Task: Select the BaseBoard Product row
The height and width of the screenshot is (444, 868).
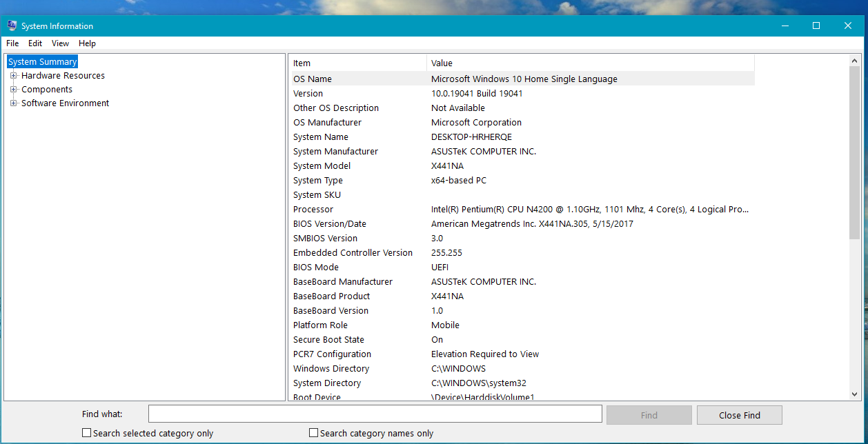Action: (522, 296)
